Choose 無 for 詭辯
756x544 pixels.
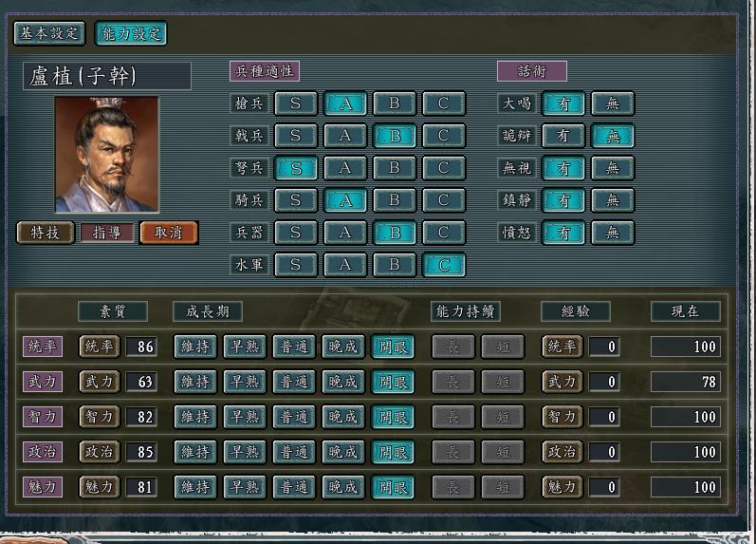click(x=613, y=136)
